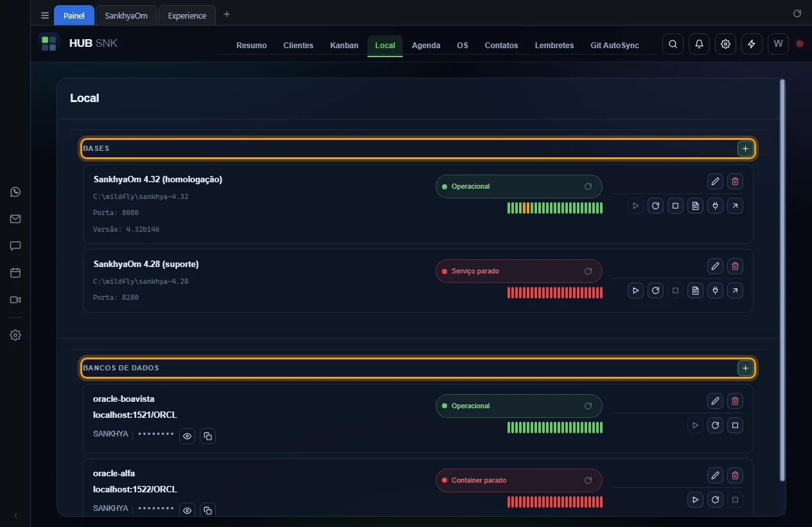
Task: Show the oracle-boavista password
Action: coord(187,436)
